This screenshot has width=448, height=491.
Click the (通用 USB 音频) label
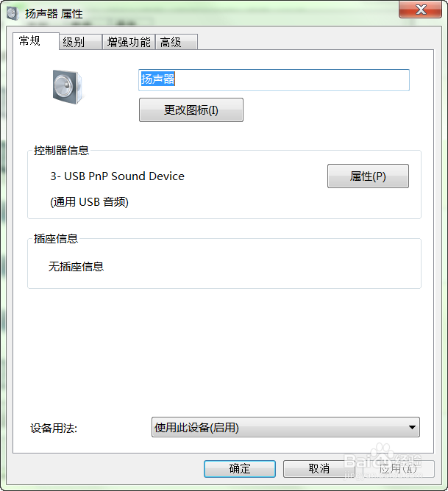89,202
